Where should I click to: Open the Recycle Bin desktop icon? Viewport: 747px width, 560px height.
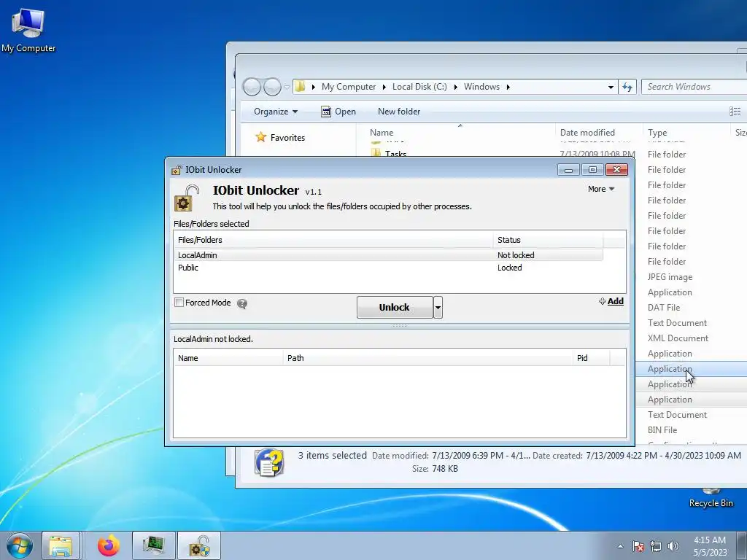point(711,498)
